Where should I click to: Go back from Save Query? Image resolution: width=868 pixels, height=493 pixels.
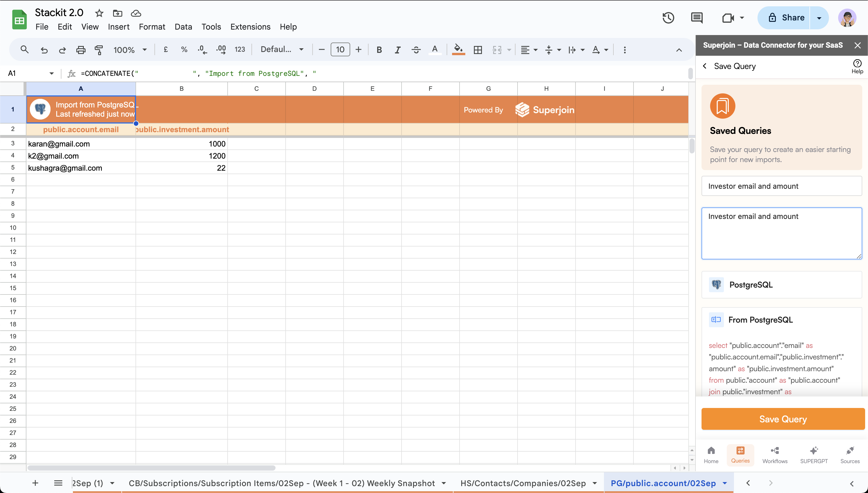[705, 66]
